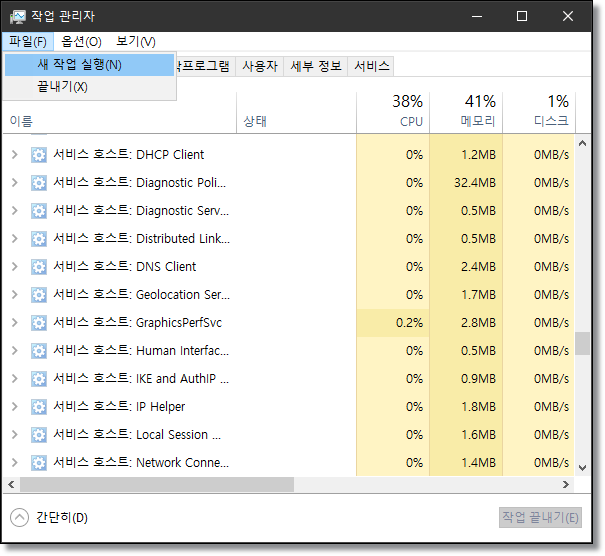605x556 pixels.
Task: Click the gear icon of Human Interfac... service
Action: click(x=39, y=351)
